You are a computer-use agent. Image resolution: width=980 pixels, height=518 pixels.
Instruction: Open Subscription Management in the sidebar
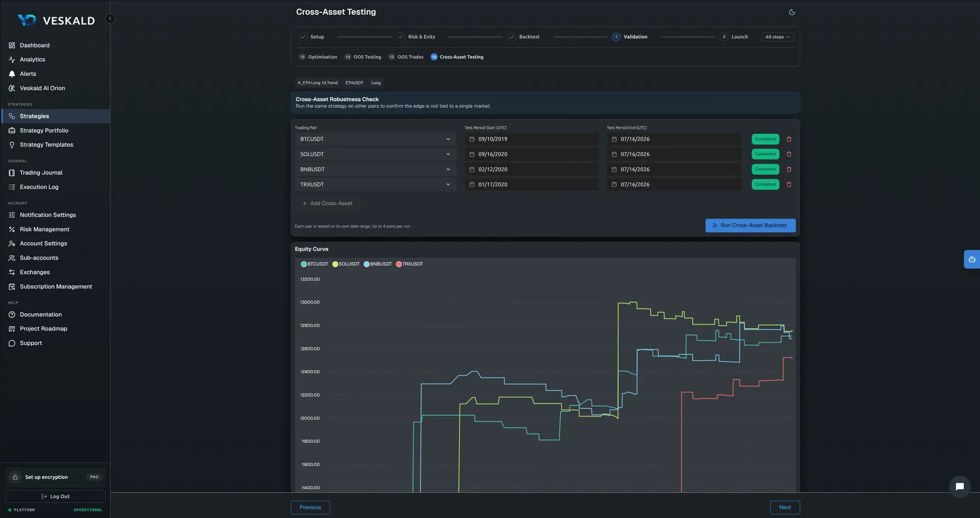pyautogui.click(x=55, y=287)
